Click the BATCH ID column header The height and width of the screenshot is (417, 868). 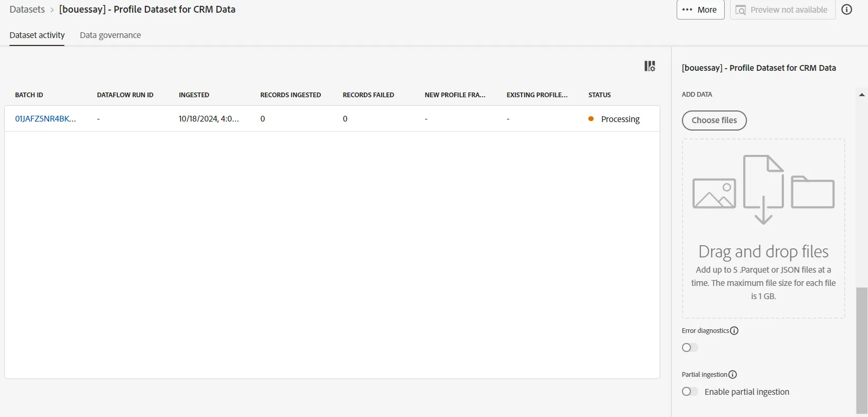coord(29,95)
